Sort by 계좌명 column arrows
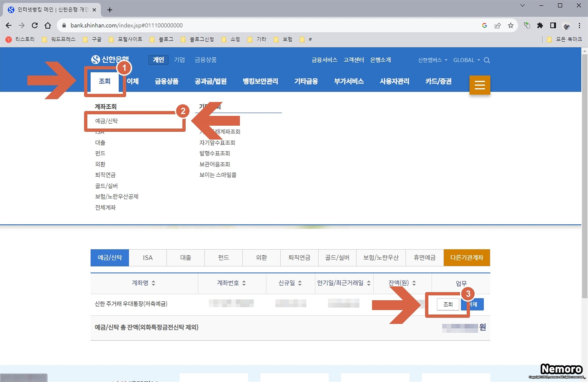The image size is (588, 382). point(154,283)
